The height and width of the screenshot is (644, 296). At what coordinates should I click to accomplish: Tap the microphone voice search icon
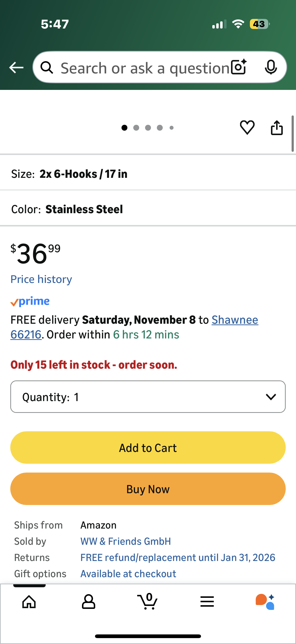point(271,67)
